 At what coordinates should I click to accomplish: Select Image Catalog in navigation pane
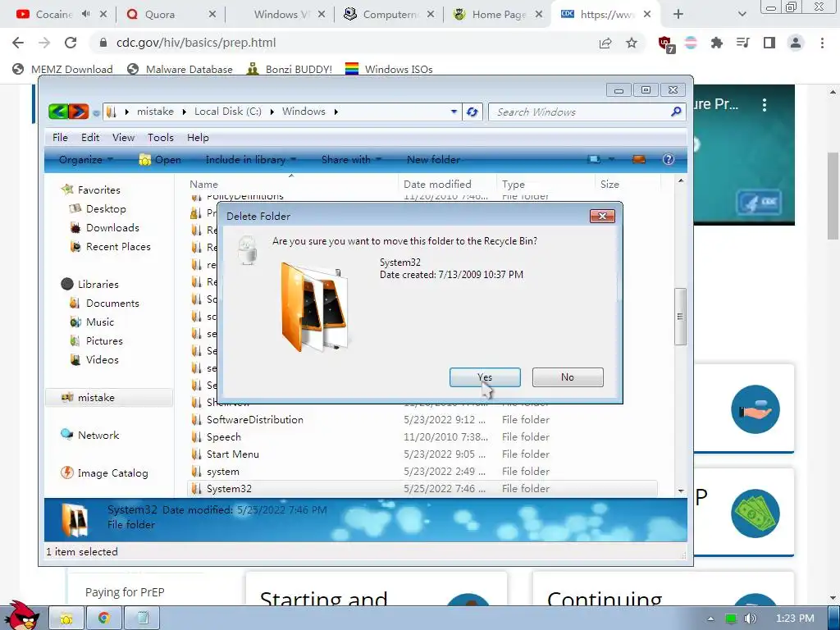tap(112, 473)
